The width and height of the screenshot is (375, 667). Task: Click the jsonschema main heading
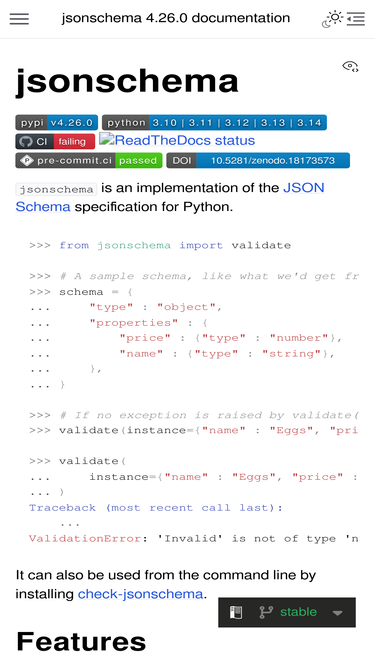tap(127, 81)
